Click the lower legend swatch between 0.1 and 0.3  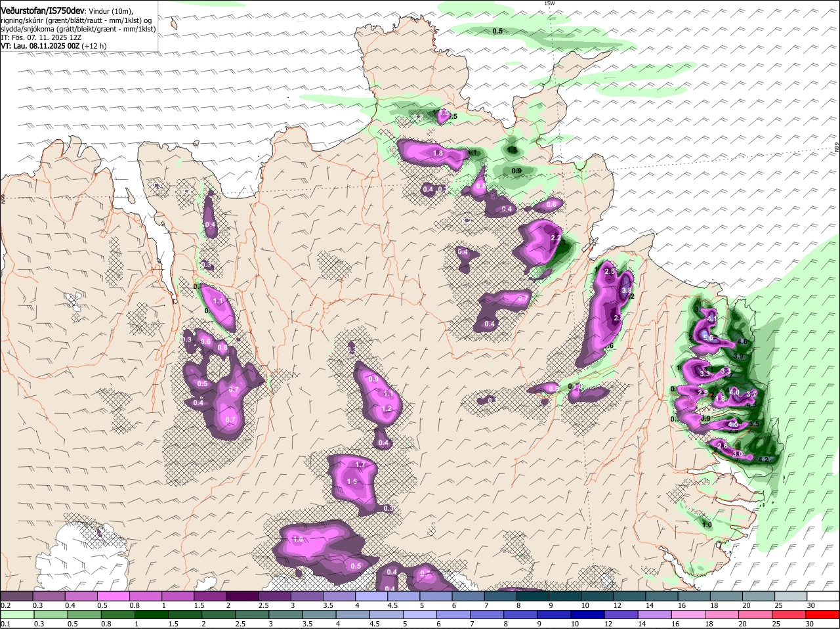[x=16, y=615]
